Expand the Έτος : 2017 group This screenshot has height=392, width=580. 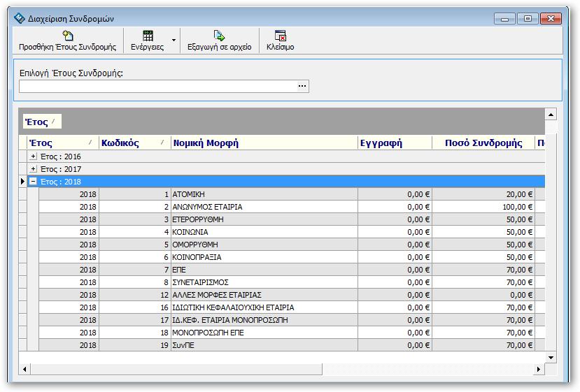(x=34, y=169)
